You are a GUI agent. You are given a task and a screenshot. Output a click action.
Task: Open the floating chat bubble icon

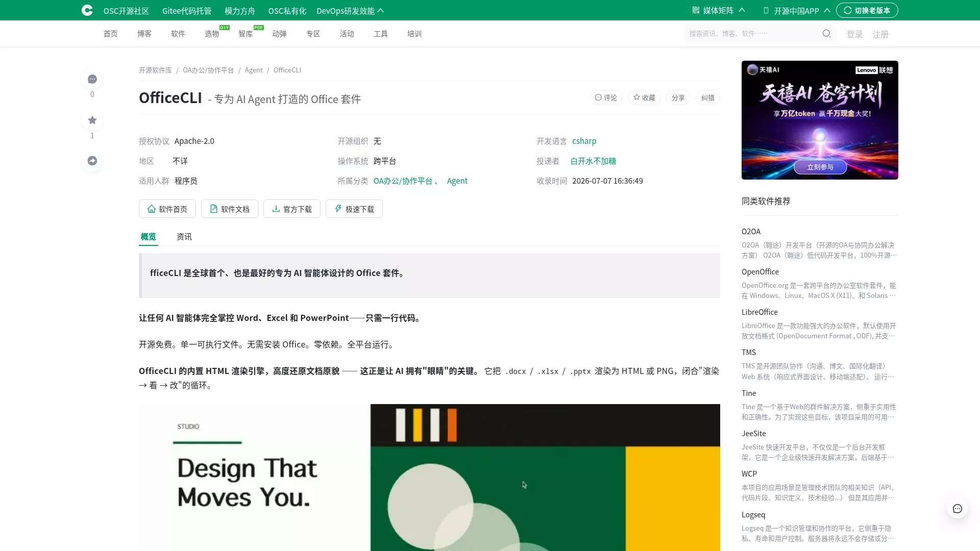958,509
